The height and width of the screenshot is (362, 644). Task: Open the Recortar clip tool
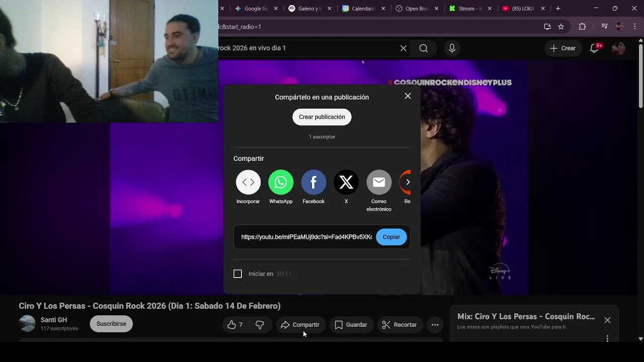(x=399, y=325)
